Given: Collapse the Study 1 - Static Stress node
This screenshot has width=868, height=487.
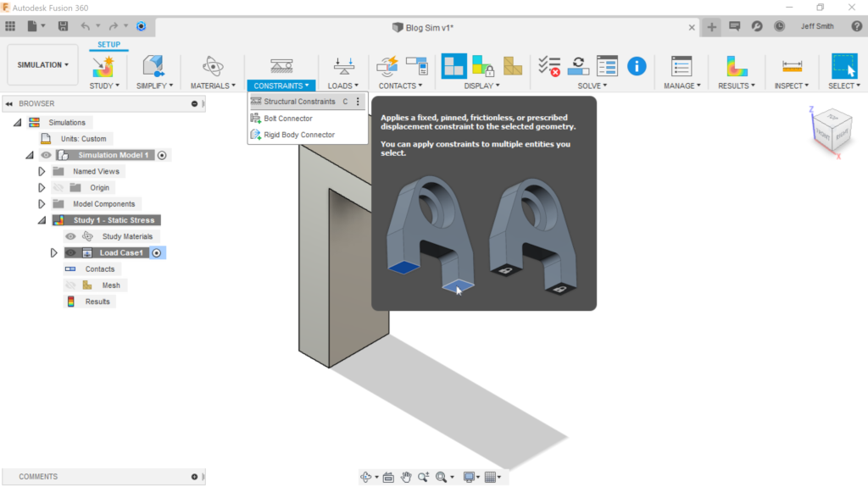Looking at the screenshot, I should tap(42, 220).
